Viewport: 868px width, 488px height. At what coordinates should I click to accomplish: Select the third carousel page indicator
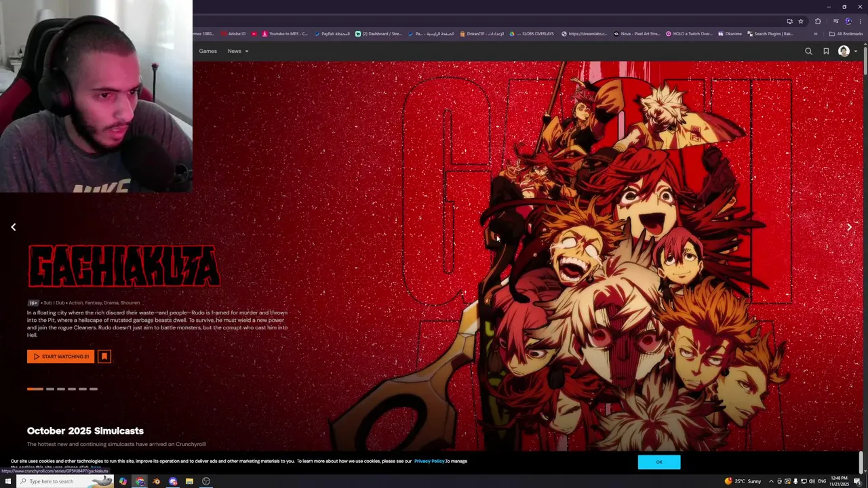(x=61, y=389)
